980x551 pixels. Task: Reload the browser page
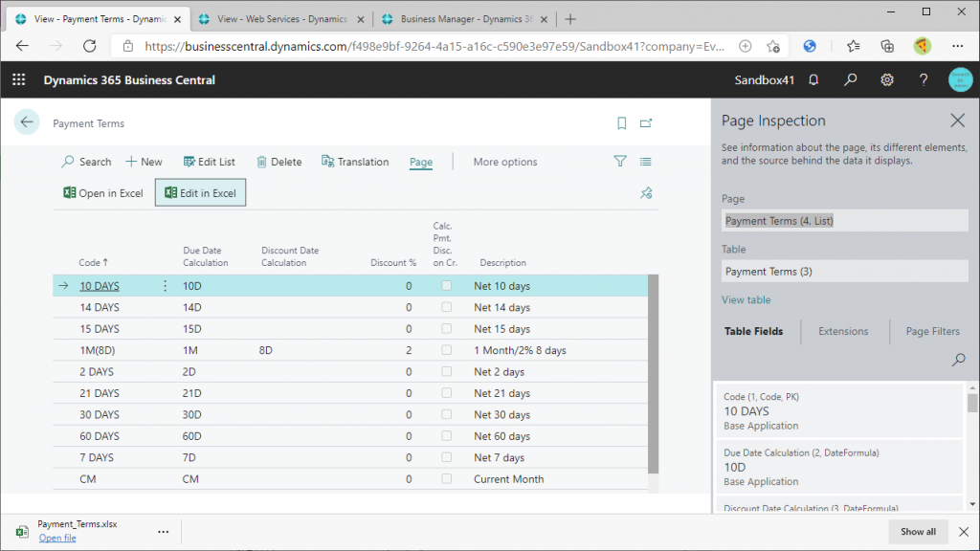point(89,46)
